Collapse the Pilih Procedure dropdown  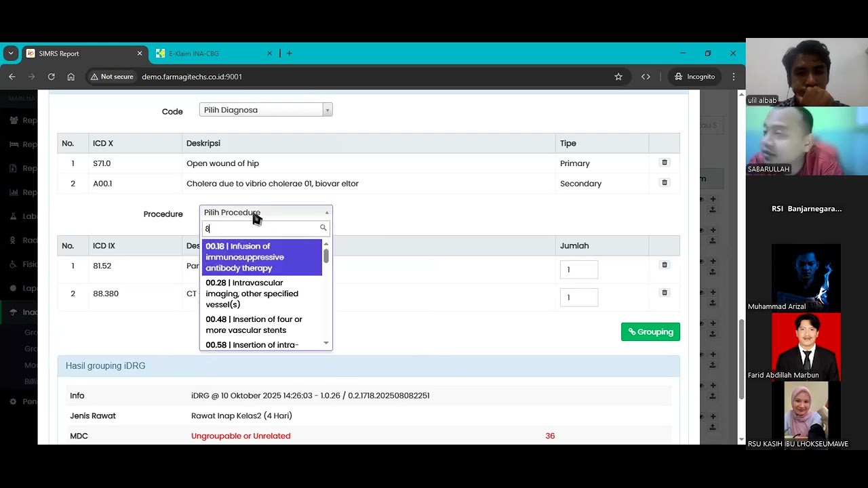266,213
